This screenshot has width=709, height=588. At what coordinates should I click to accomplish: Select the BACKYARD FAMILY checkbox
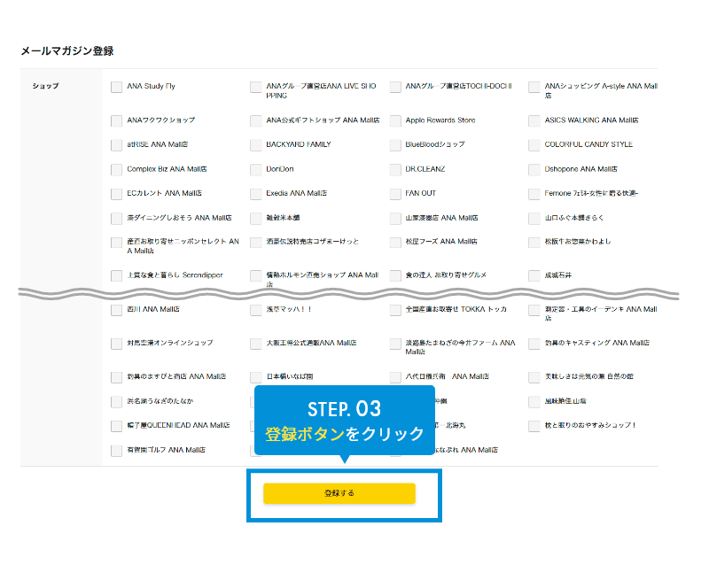(255, 145)
